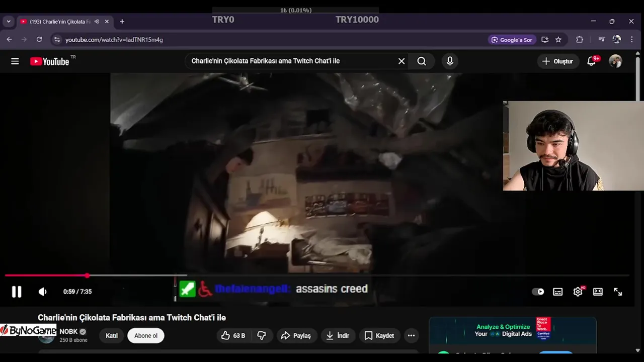
Task: Click the Google'a Sor chip
Action: click(x=512, y=40)
